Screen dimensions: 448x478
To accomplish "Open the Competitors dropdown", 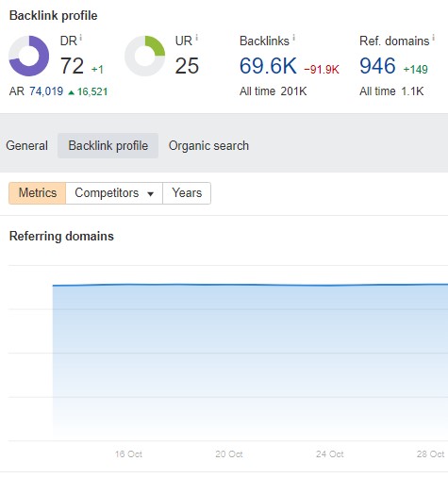I will click(114, 193).
